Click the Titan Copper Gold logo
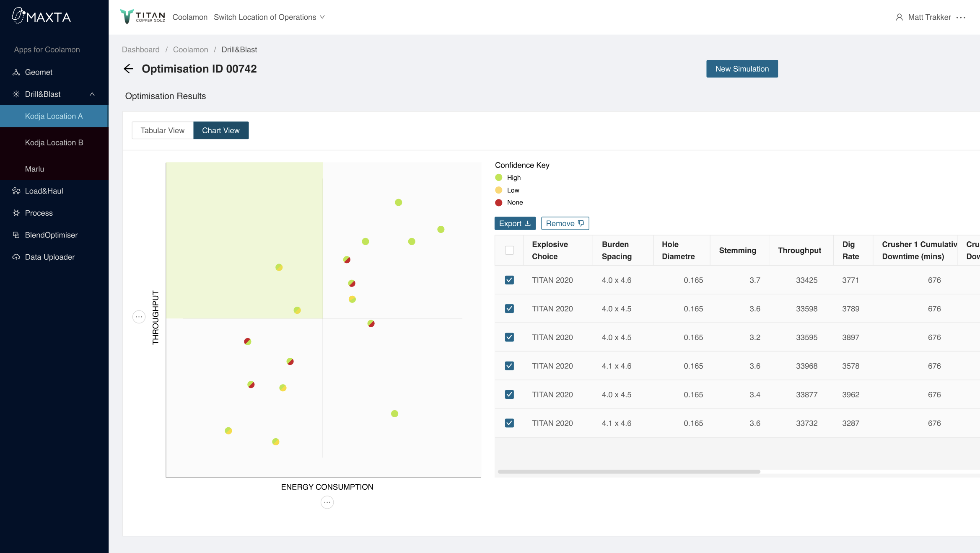 click(143, 17)
